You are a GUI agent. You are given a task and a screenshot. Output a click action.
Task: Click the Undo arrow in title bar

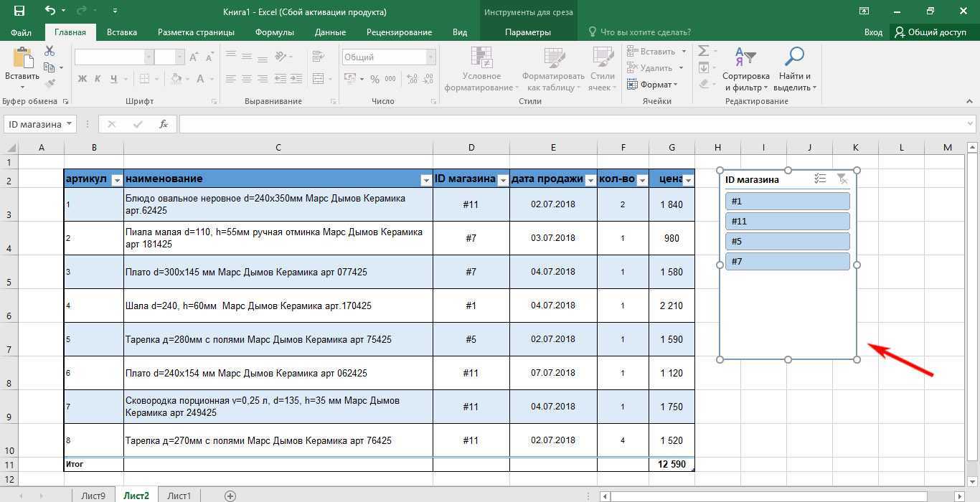(x=50, y=11)
